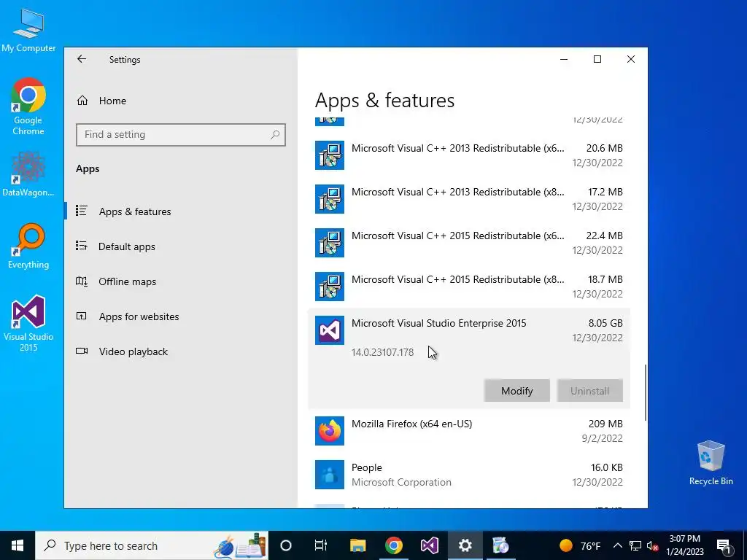
Task: Click the Find a setting field
Action: [181, 135]
